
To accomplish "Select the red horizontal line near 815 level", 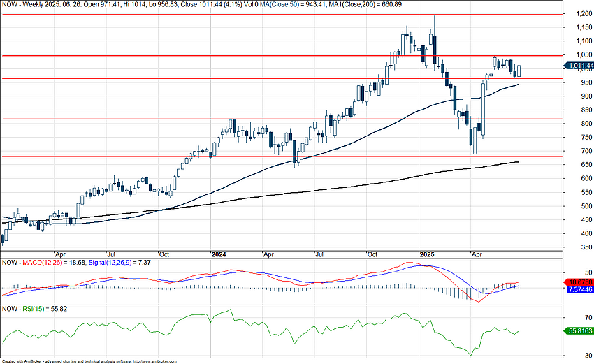I will click(x=281, y=119).
